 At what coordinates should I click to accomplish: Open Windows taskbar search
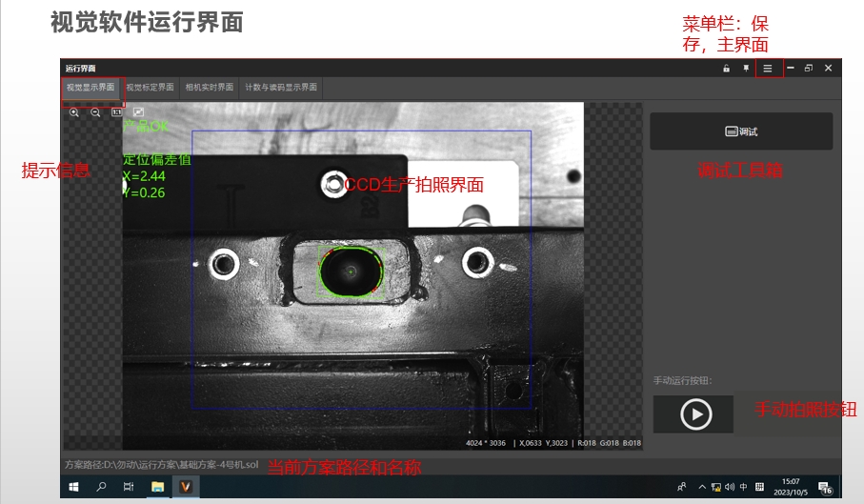tap(101, 487)
